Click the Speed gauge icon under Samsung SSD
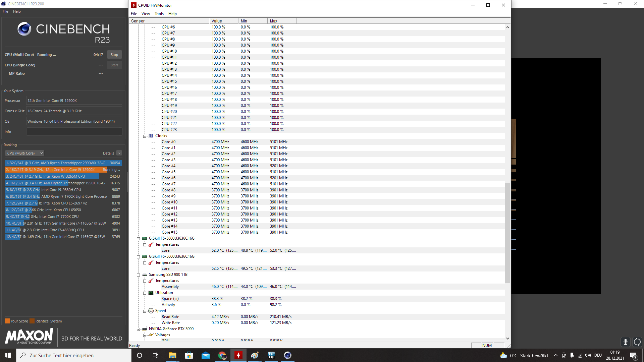This screenshot has width=644, height=362. point(151,311)
